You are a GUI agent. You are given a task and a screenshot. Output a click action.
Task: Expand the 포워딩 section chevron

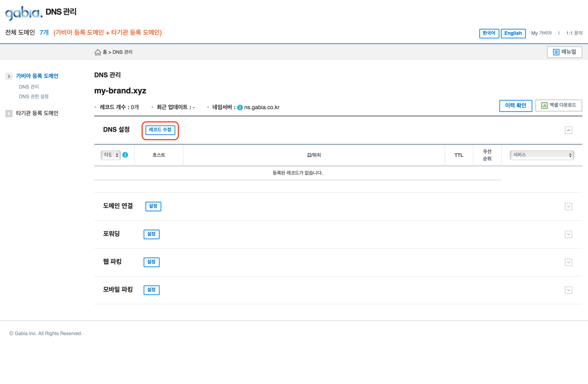click(568, 234)
